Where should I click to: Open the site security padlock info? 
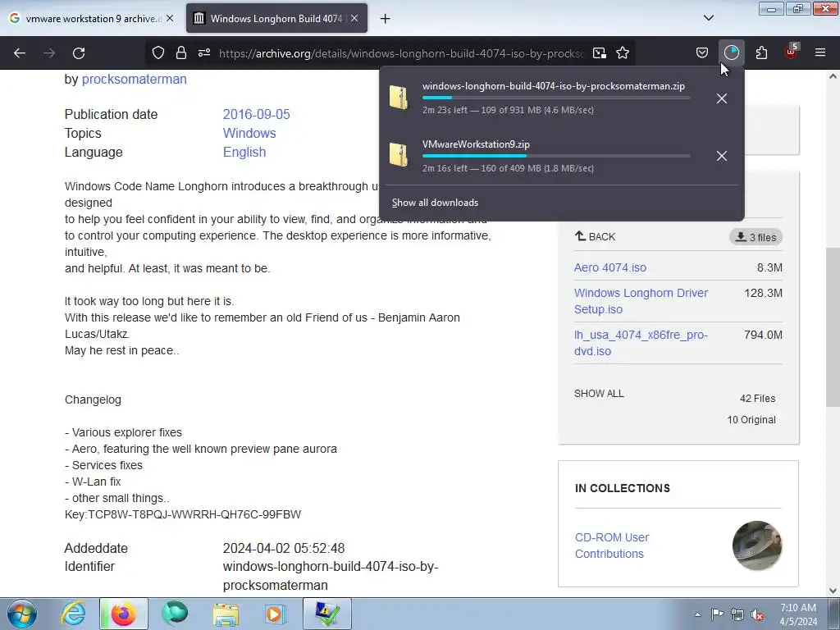tap(181, 53)
